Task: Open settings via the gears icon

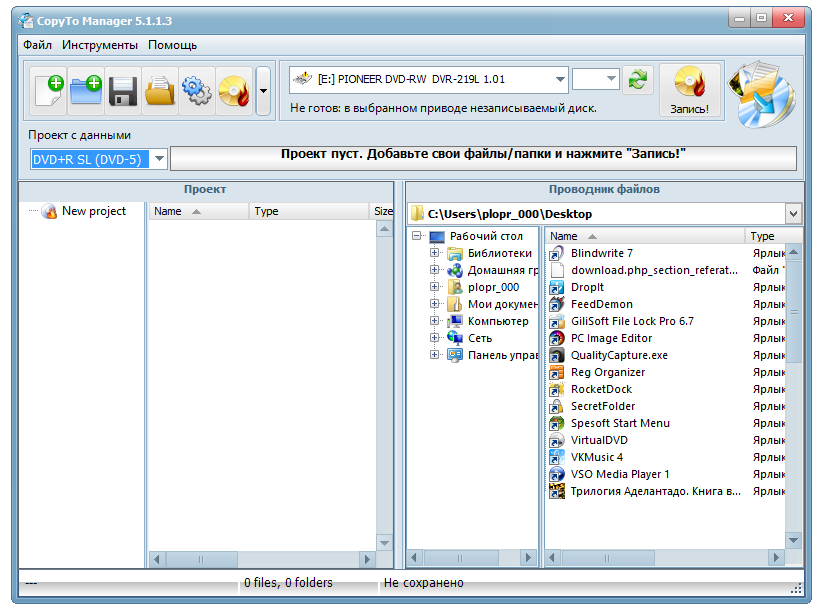Action: (197, 90)
